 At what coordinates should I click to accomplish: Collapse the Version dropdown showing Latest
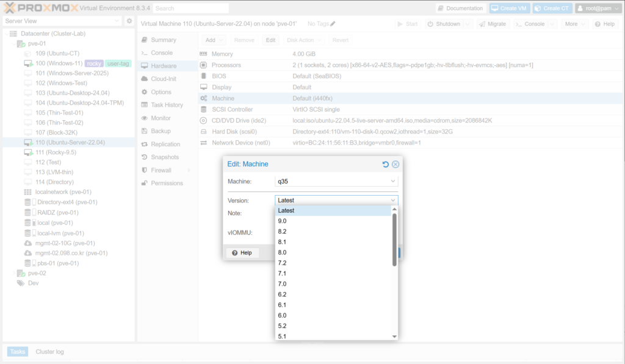click(x=393, y=200)
